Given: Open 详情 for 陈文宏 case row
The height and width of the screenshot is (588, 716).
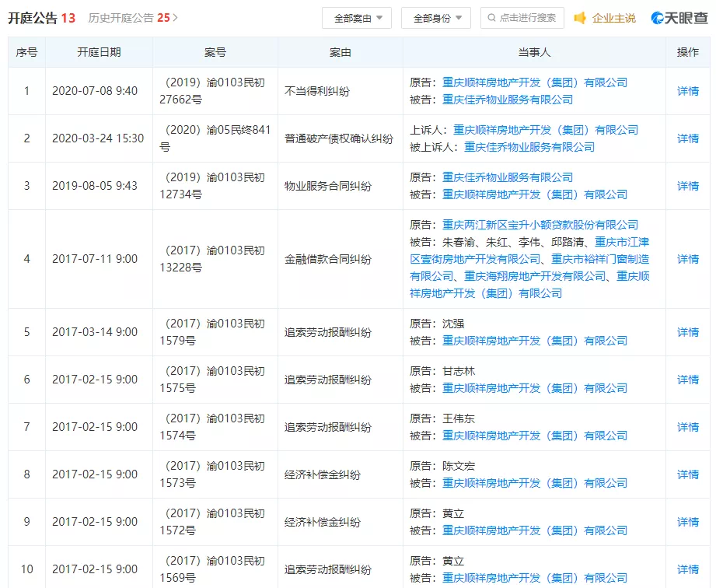Looking at the screenshot, I should click(688, 474).
